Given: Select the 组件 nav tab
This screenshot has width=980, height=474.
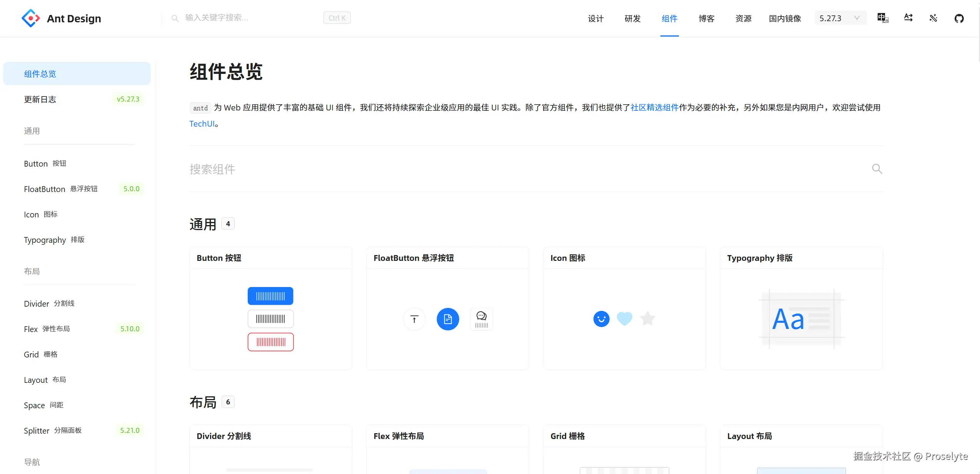Looking at the screenshot, I should [669, 18].
